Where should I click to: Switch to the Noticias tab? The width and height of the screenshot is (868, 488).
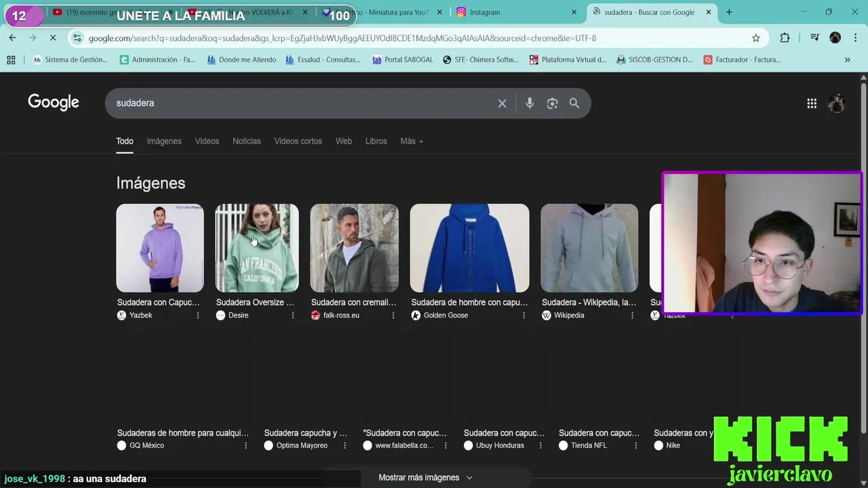247,141
